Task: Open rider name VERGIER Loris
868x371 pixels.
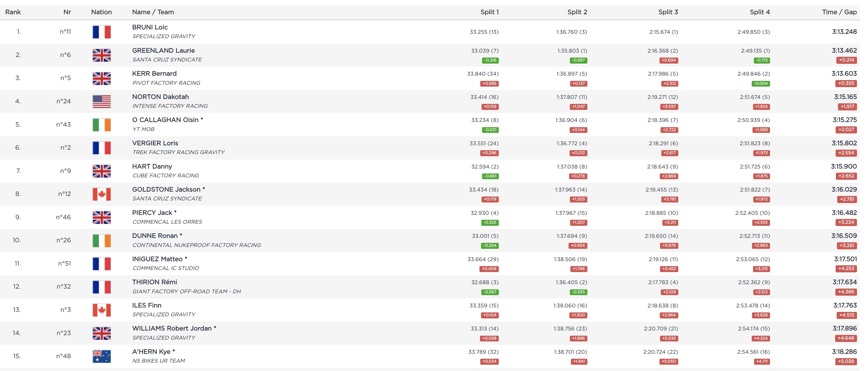Action: (155, 143)
